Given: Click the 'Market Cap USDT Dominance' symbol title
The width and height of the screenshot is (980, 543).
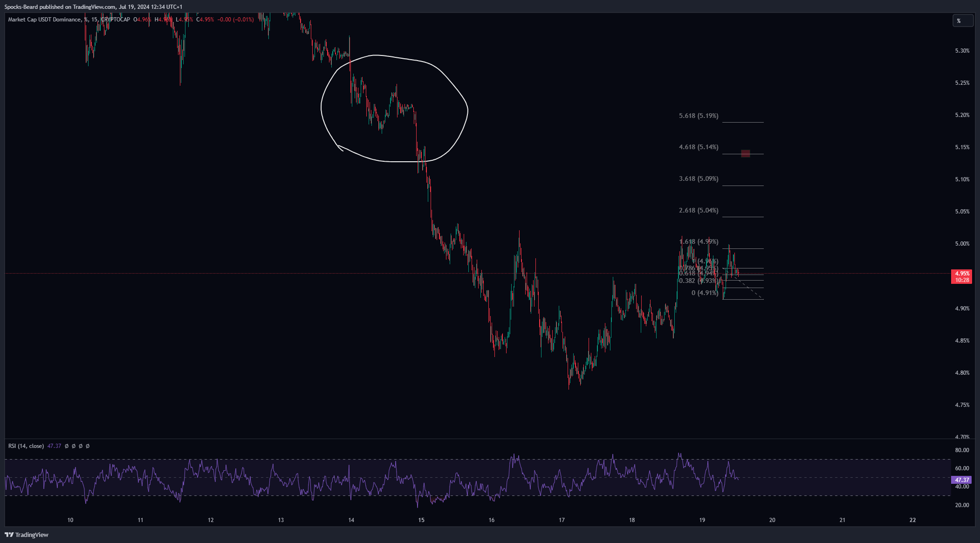Looking at the screenshot, I should (x=44, y=20).
